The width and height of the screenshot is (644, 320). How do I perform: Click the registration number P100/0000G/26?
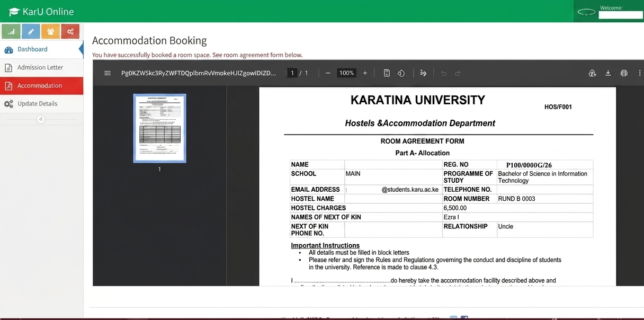click(x=529, y=165)
